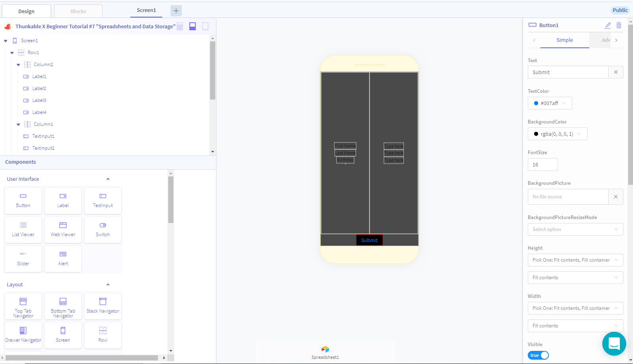Open the BackgroundPictureResizeMode dropdown
The image size is (633, 364).
coord(575,229)
